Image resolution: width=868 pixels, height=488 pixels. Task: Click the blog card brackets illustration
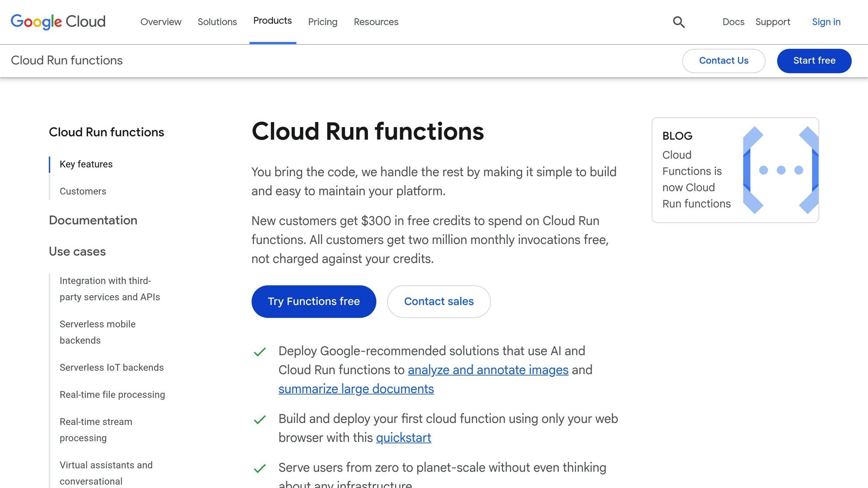[780, 170]
